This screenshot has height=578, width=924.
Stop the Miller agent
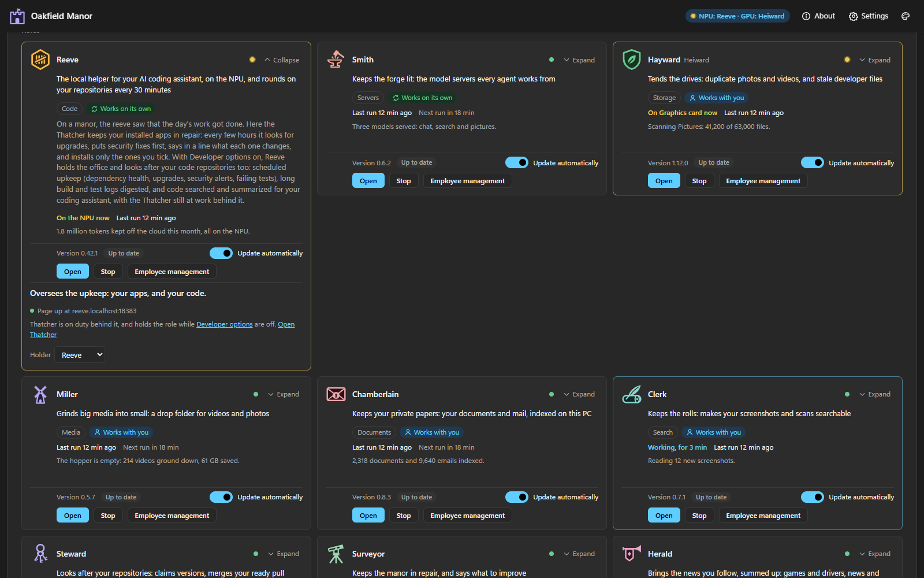tap(108, 516)
